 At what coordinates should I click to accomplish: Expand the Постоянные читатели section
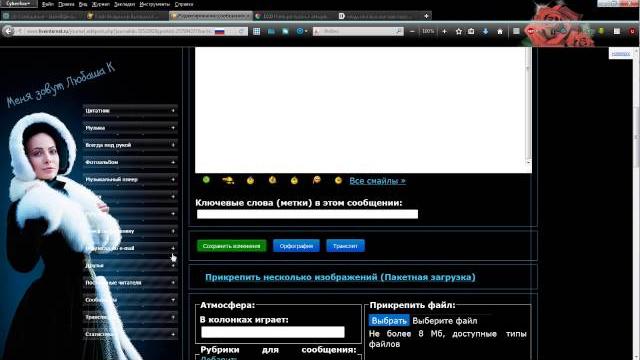click(x=130, y=282)
